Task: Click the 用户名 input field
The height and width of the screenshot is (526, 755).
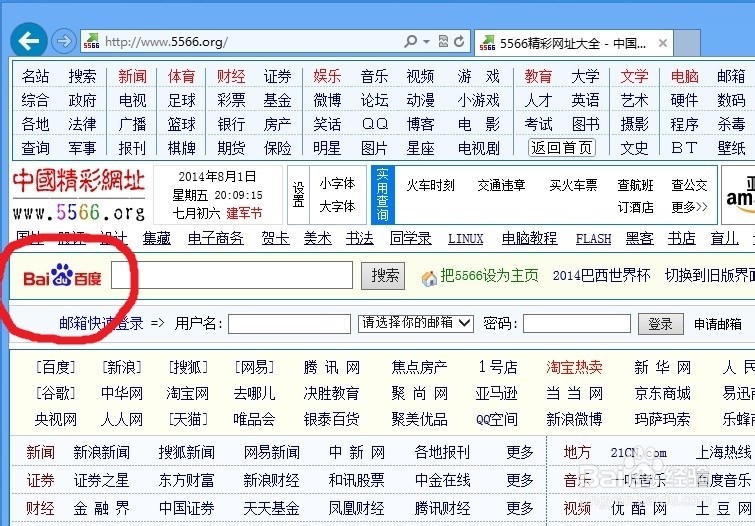Action: coord(289,324)
